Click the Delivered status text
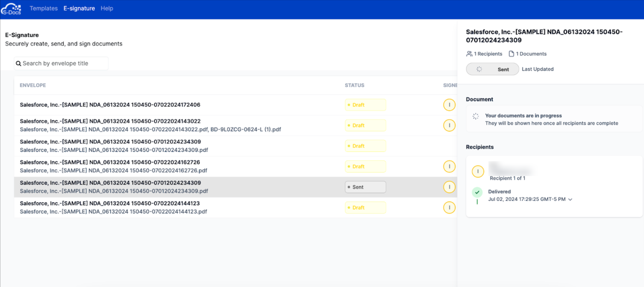 click(x=499, y=192)
